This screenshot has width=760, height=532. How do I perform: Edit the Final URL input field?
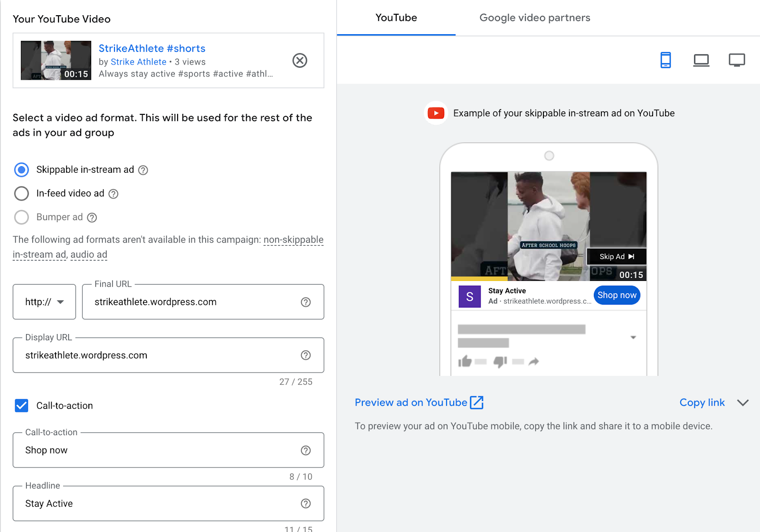(203, 302)
